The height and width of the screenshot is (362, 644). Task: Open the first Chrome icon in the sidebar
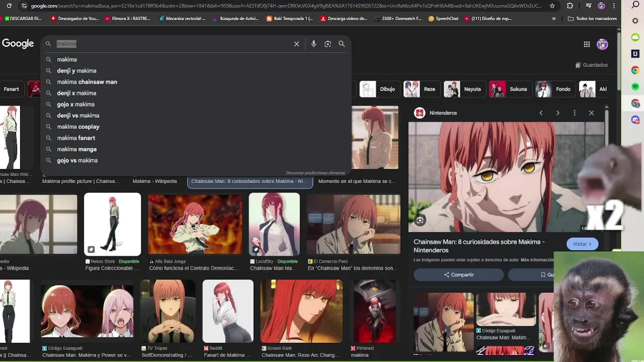click(635, 70)
